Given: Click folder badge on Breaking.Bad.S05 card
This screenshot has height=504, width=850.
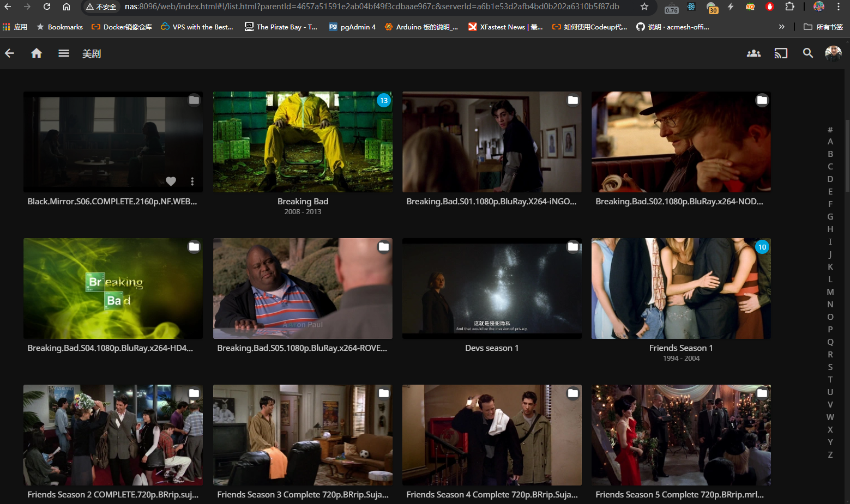Looking at the screenshot, I should coord(384,246).
